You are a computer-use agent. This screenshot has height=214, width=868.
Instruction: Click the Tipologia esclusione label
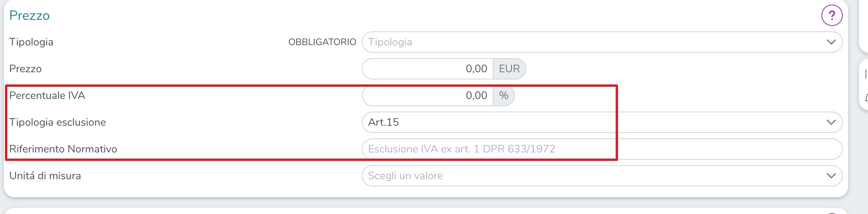pyautogui.click(x=58, y=122)
